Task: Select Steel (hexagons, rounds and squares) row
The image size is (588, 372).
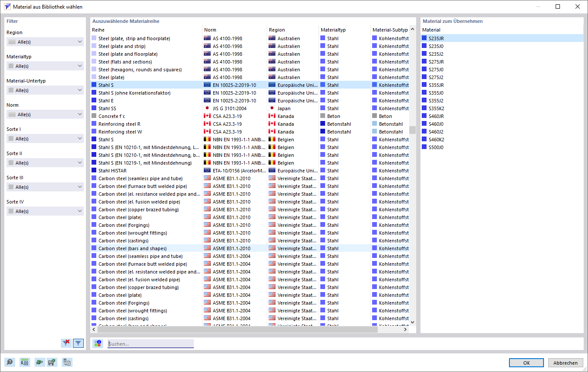Action: (250, 70)
